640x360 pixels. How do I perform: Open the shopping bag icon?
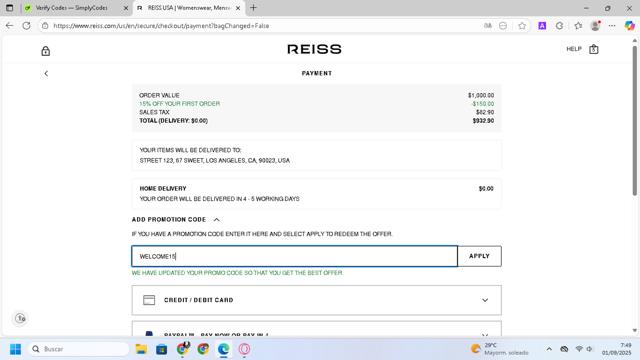[x=594, y=49]
